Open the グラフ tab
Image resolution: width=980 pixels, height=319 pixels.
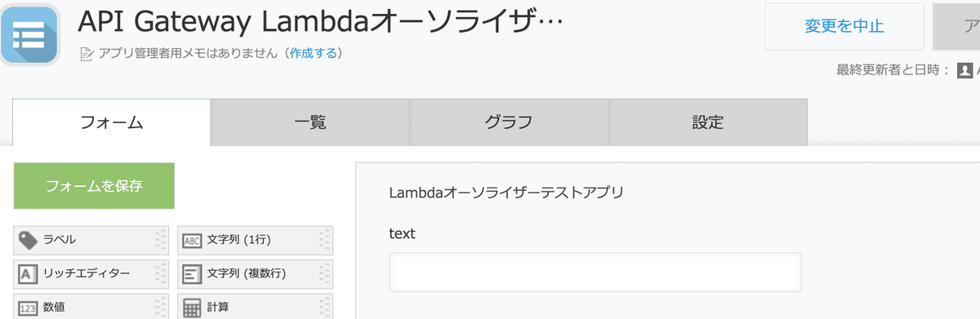coord(509,123)
